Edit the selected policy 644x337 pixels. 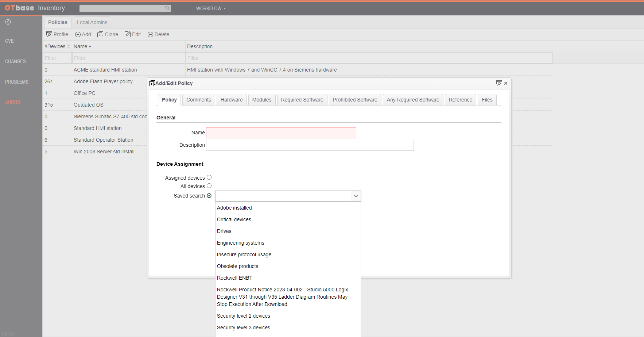(133, 34)
